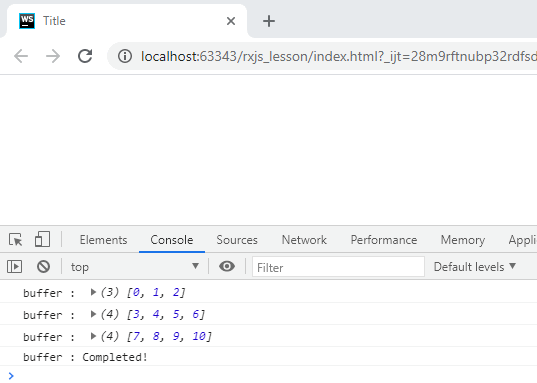Viewport: 537px width, 383px height.
Task: Open the Default levels dropdown
Action: [x=475, y=267]
